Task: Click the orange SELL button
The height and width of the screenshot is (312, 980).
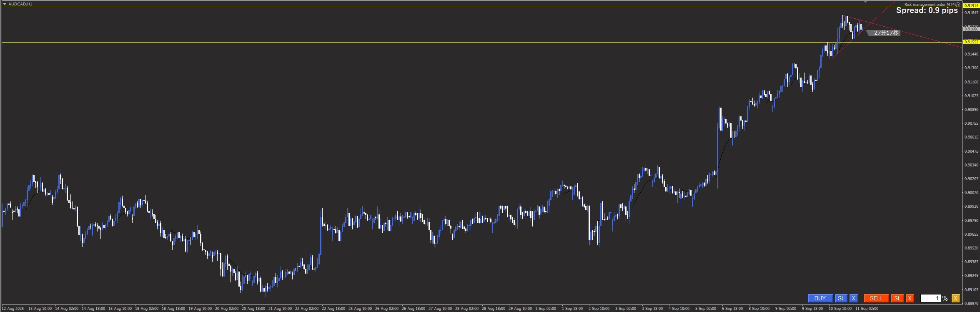Action: pyautogui.click(x=876, y=298)
